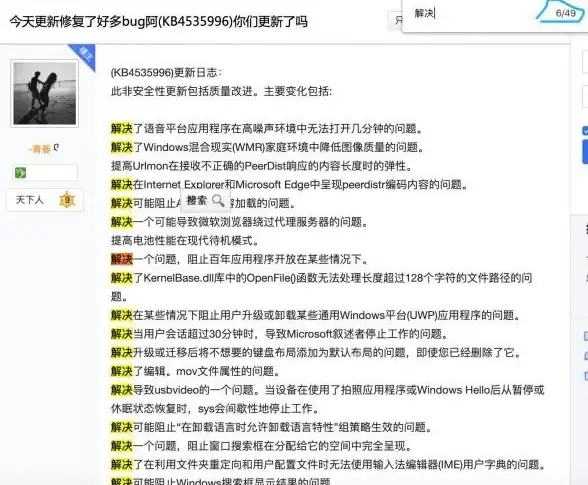Click the line 此非安全性更新包括质量改进
This screenshot has height=485, width=588.
point(221,91)
